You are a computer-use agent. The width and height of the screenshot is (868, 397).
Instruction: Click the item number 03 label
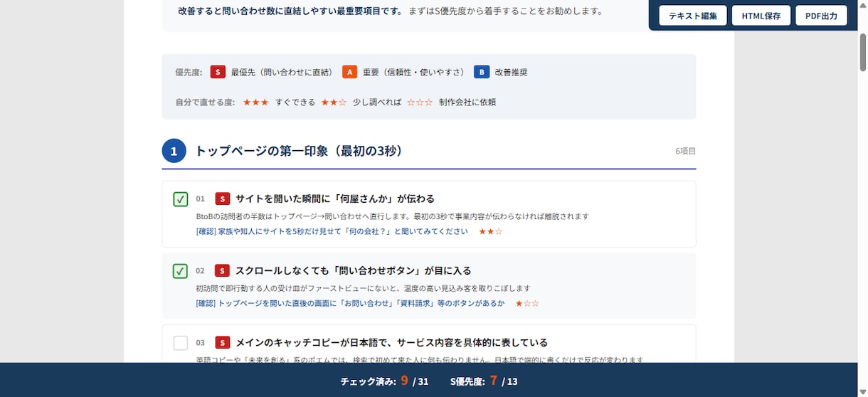coord(201,343)
